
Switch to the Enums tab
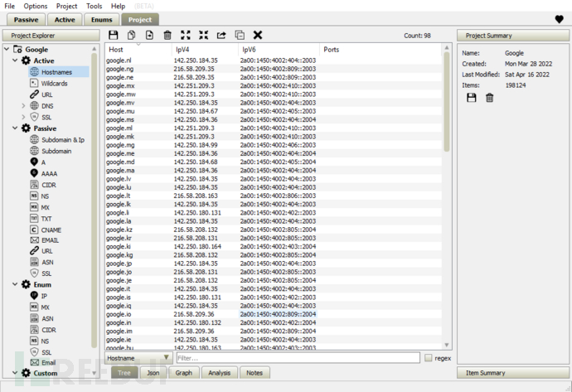tap(101, 20)
